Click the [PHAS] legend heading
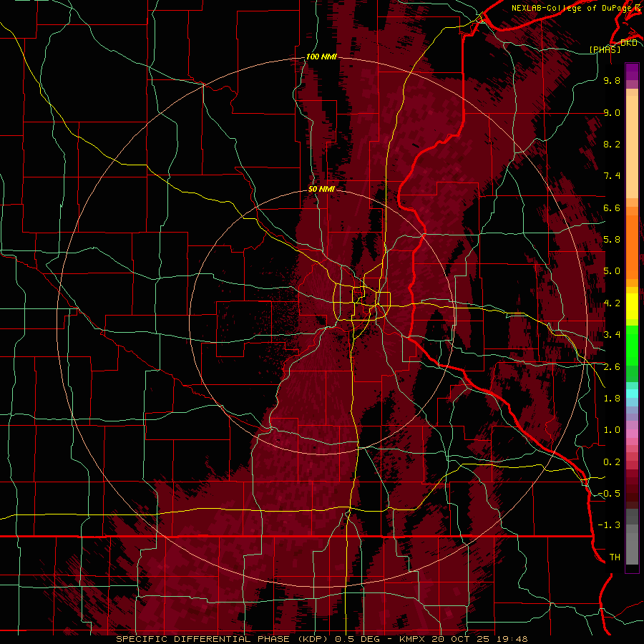Image resolution: width=644 pixels, height=644 pixels. point(605,49)
